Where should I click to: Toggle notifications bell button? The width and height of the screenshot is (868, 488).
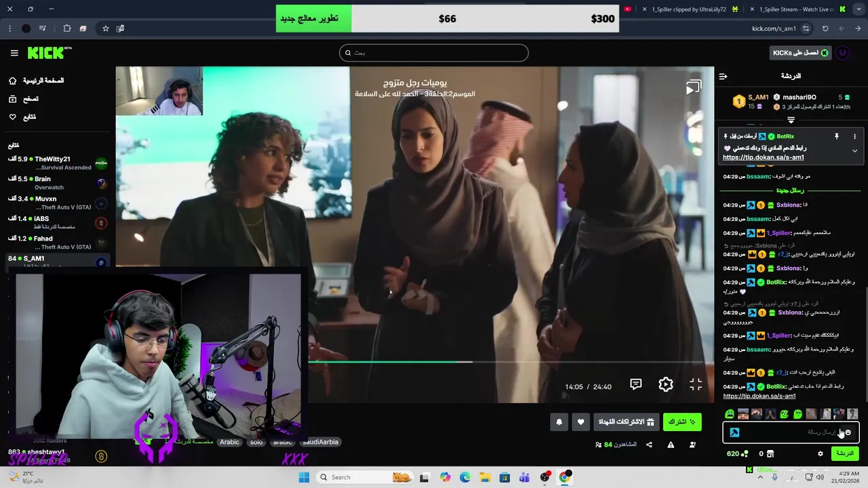(x=559, y=422)
